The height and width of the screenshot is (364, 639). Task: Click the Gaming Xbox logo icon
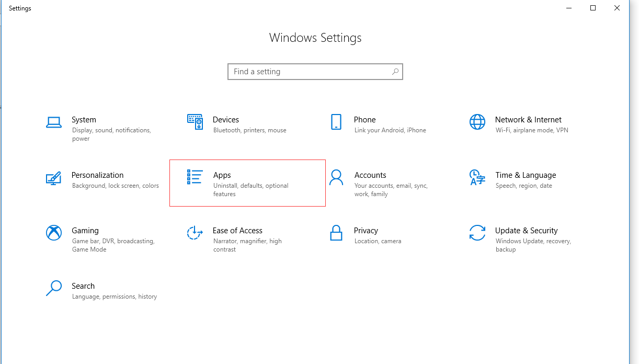(x=53, y=233)
